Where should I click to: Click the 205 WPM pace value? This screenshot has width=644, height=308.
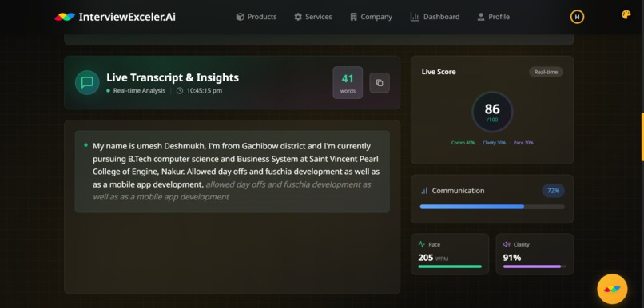(433, 258)
